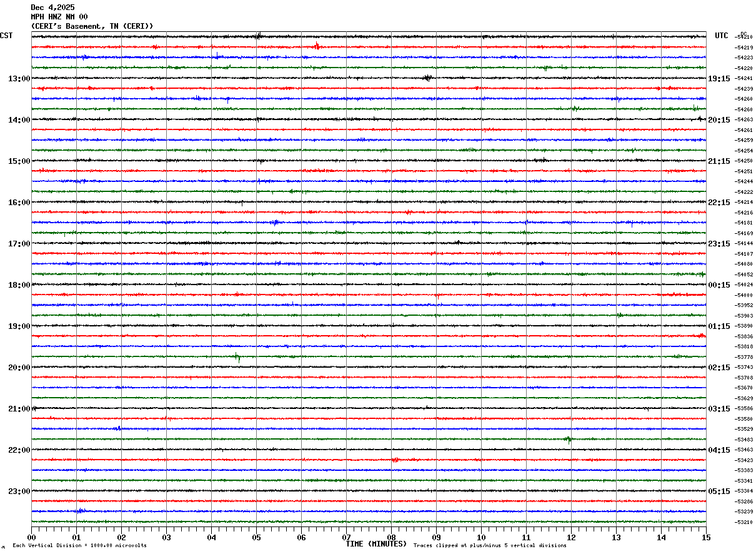Click the 03:15 UTC time label
The image size is (756, 554).
click(719, 409)
